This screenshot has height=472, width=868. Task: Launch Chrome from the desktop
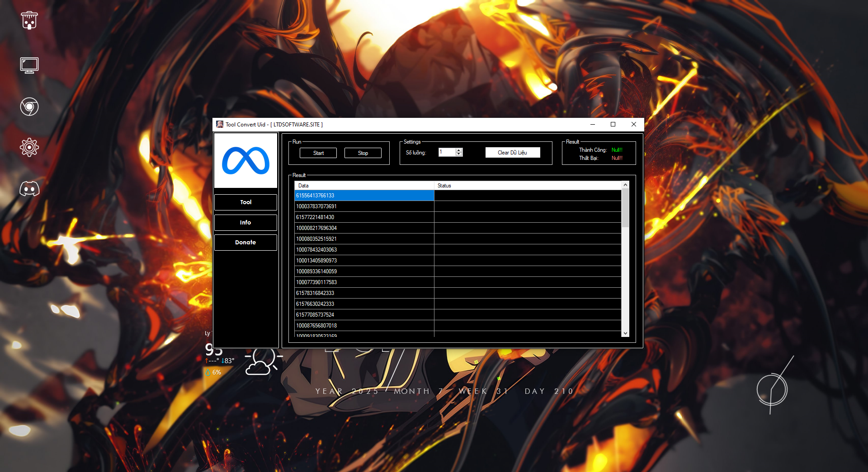[29, 107]
